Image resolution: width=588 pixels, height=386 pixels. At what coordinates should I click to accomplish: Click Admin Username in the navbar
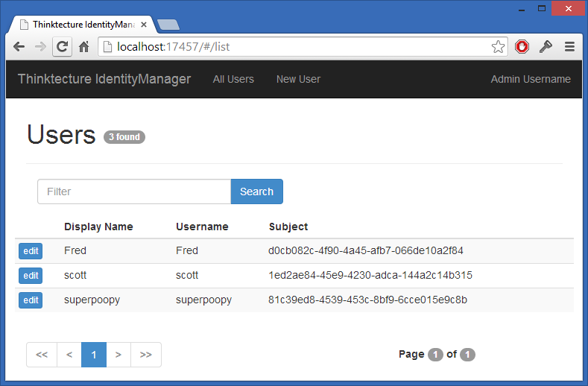point(531,79)
